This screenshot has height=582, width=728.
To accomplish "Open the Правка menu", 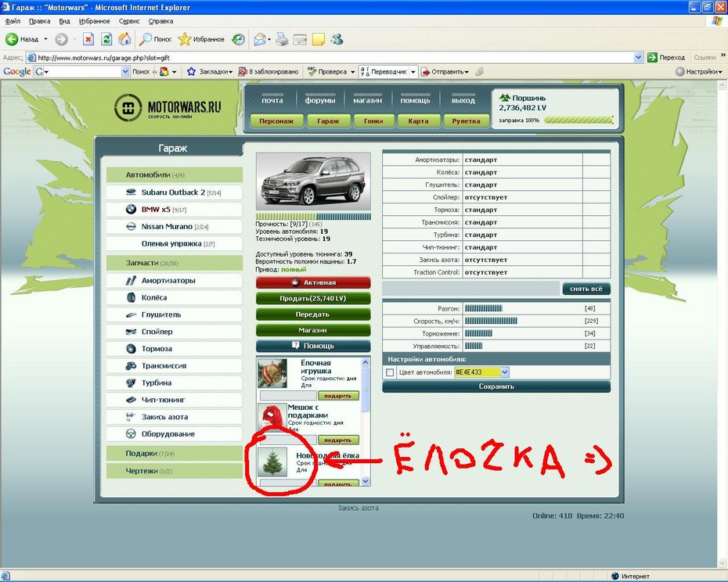I will tap(39, 21).
